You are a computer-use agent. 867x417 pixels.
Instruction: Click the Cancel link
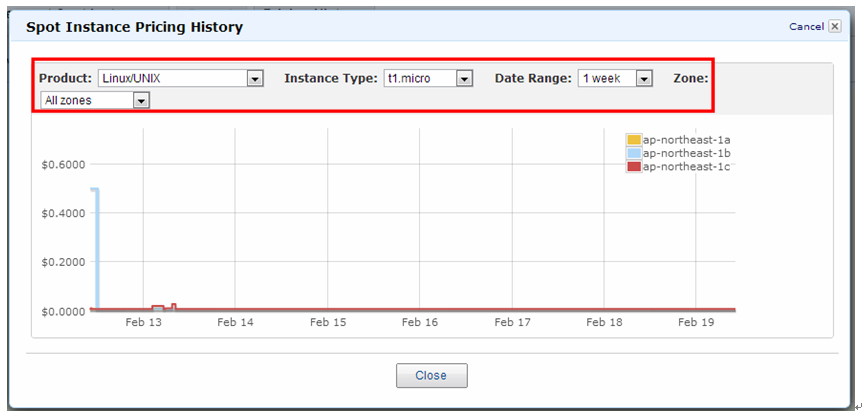point(807,27)
